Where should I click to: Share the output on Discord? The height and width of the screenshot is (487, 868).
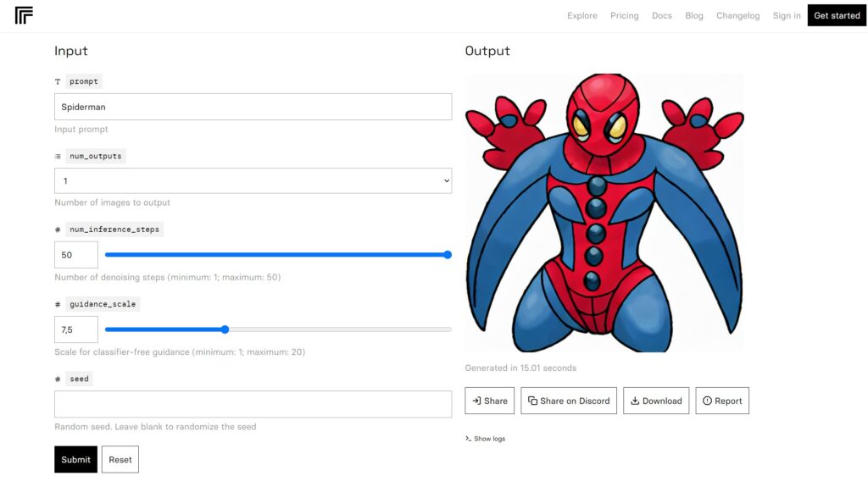point(569,401)
